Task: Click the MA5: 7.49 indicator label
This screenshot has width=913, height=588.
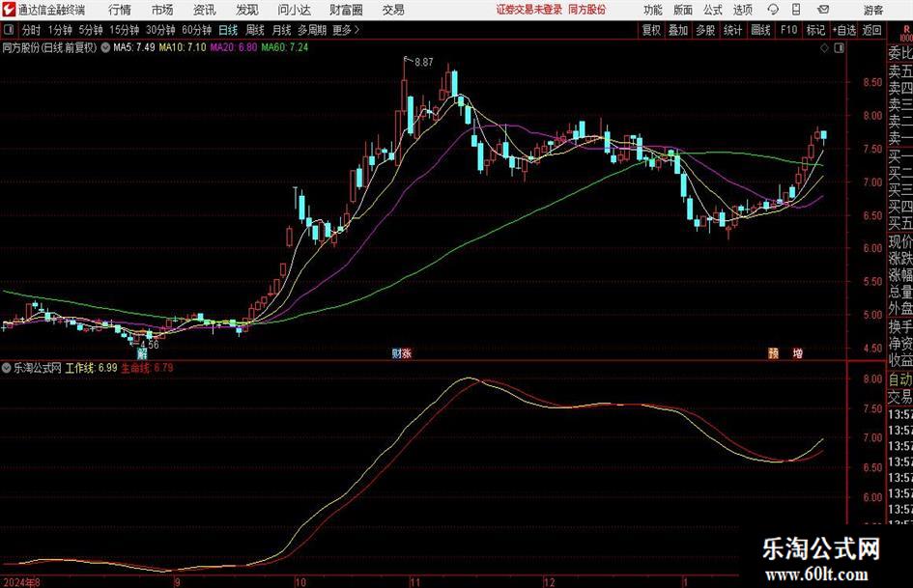Action: pos(134,47)
